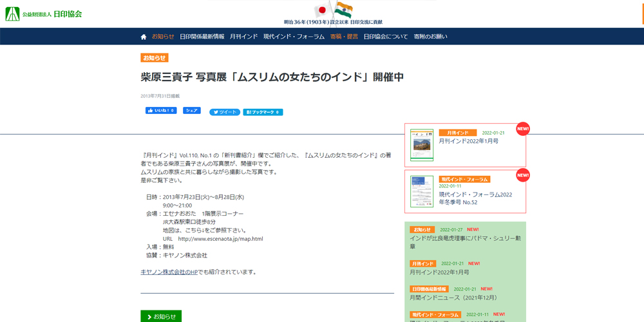The image size is (644, 322).
Task: Click the Hatena ブックマーク button
Action: [263, 112]
